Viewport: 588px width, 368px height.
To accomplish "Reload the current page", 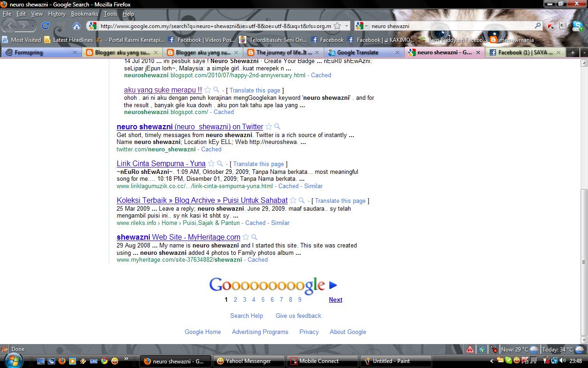I will coord(45,26).
